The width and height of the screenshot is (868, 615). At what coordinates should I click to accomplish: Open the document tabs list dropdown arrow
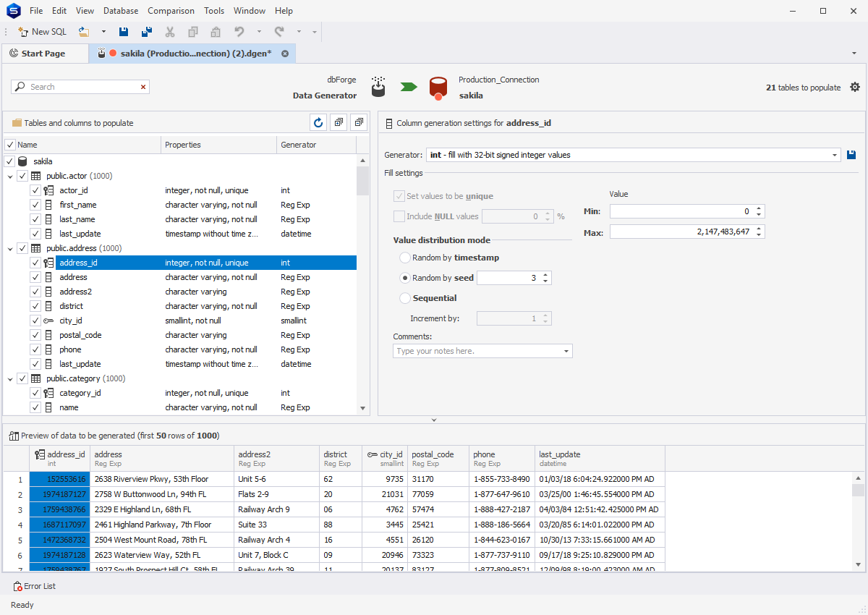854,54
